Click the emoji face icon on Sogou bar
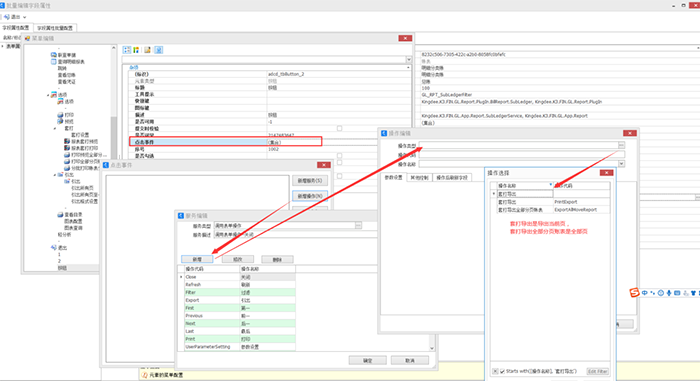This screenshot has width=700, height=381. tap(661, 293)
